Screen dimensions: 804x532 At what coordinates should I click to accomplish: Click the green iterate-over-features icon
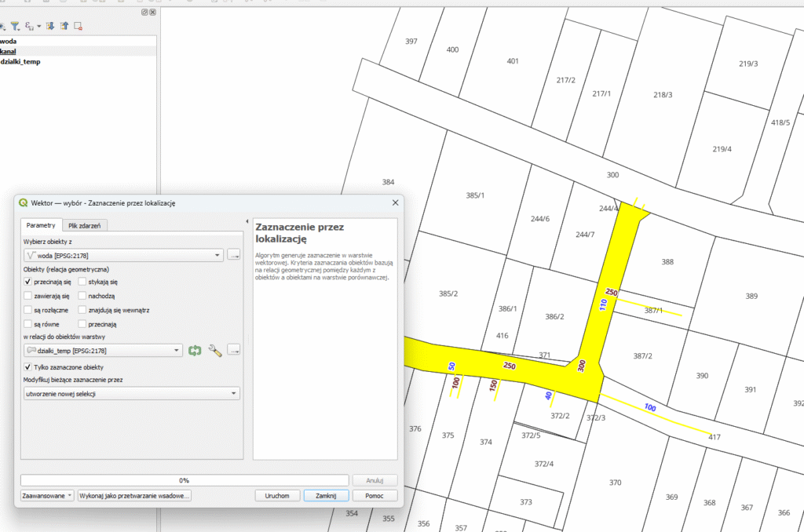[x=195, y=351]
